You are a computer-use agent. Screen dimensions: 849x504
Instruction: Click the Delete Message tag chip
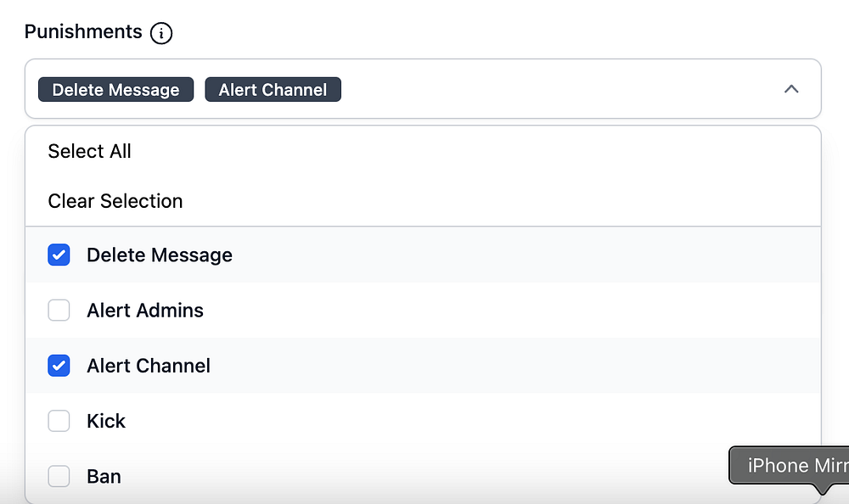[x=116, y=90]
